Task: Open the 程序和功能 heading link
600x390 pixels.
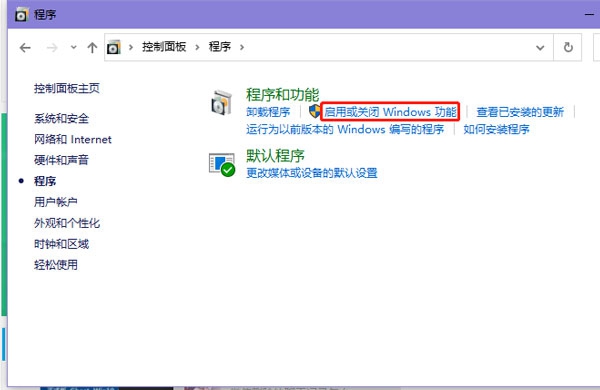Action: pyautogui.click(x=282, y=95)
